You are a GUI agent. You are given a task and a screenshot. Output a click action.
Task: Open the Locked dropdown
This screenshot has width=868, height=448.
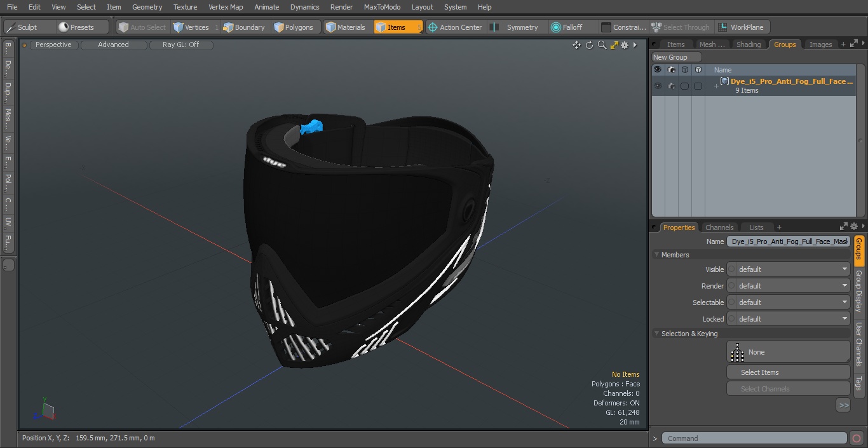(789, 319)
